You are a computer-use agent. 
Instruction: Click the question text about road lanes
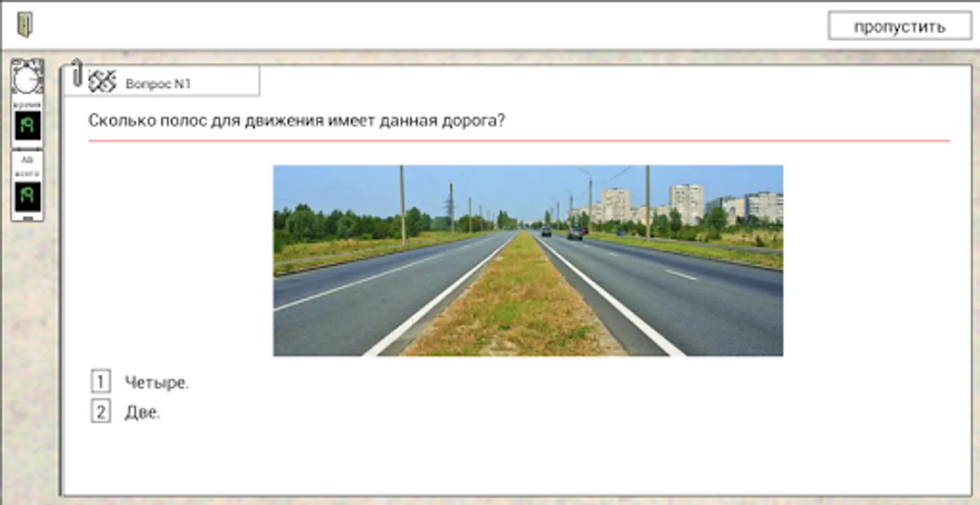(x=297, y=121)
